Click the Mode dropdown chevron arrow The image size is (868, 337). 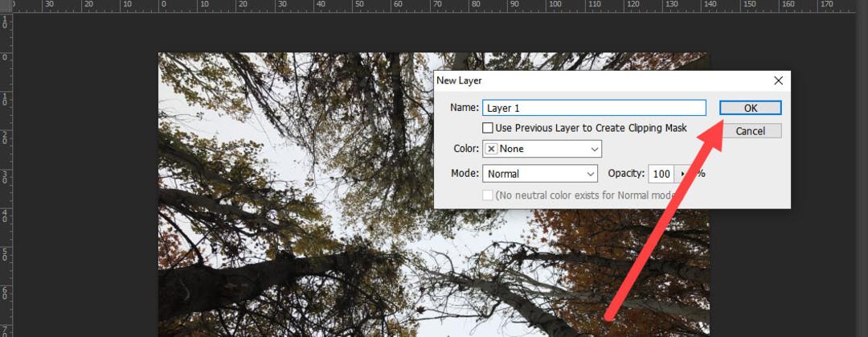[590, 174]
